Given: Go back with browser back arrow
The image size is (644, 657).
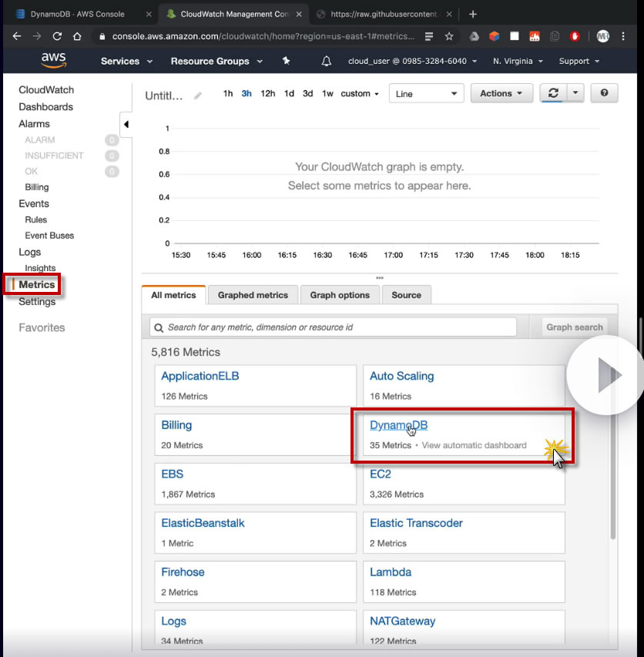Looking at the screenshot, I should tap(17, 36).
